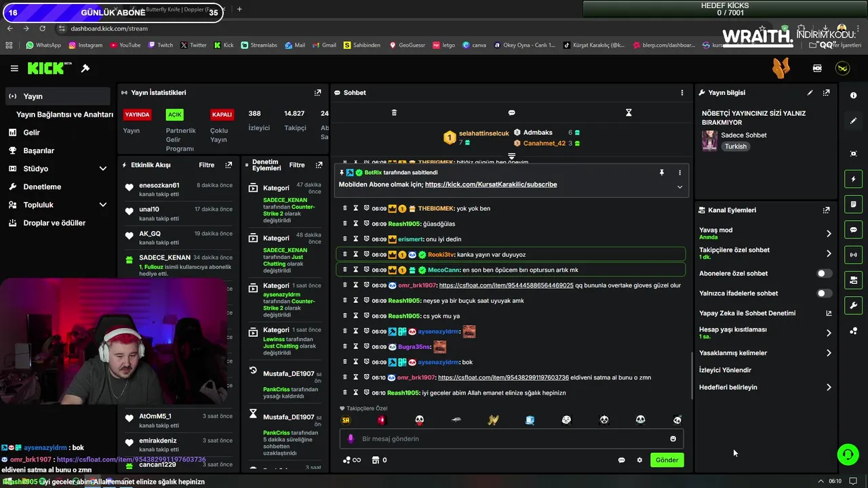The image size is (868, 488).
Task: Pop out the Yayın İstatistikleri panel
Action: [x=317, y=93]
